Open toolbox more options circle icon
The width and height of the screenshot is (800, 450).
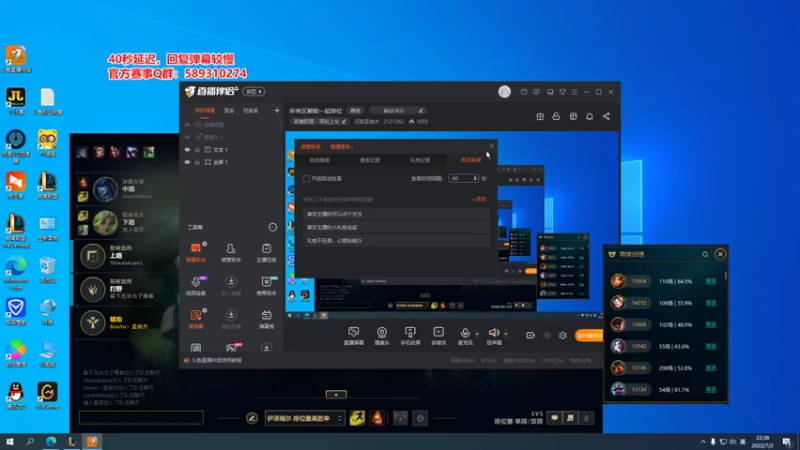click(273, 227)
